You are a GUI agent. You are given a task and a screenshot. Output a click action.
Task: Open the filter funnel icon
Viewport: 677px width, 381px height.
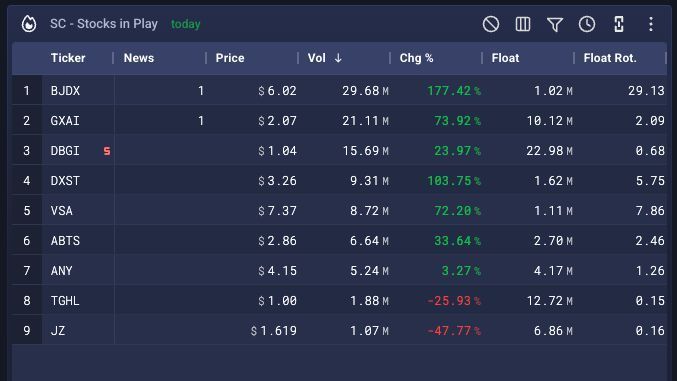click(x=555, y=25)
